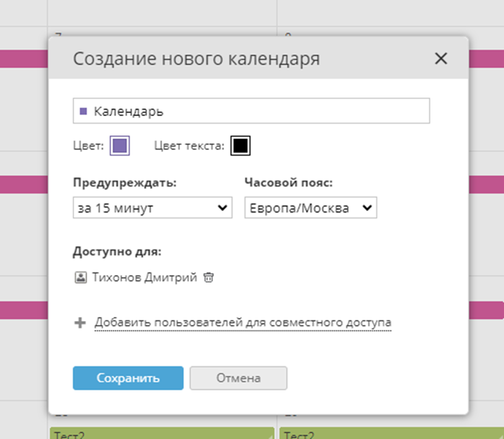Image resolution: width=504 pixels, height=439 pixels.
Task: Click the user avatar icon beside Тихонов Дмитрий
Action: click(x=80, y=278)
